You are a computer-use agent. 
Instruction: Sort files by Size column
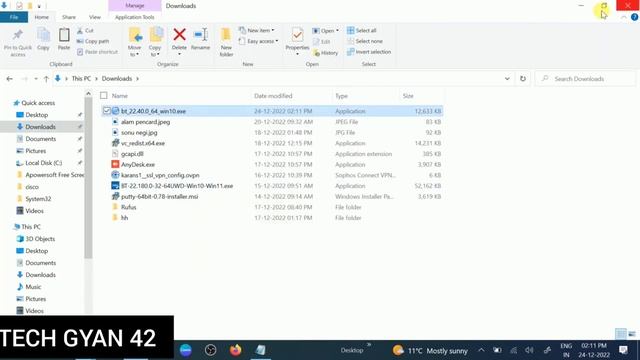click(x=408, y=96)
